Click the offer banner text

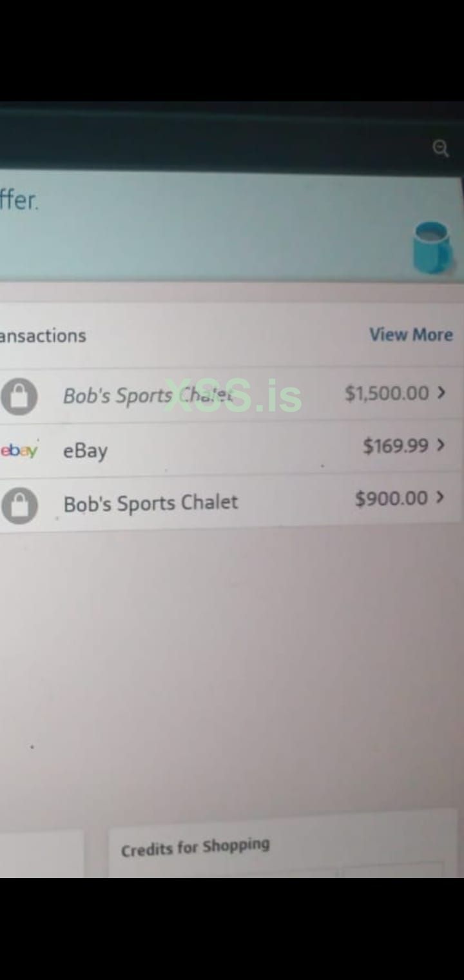19,201
